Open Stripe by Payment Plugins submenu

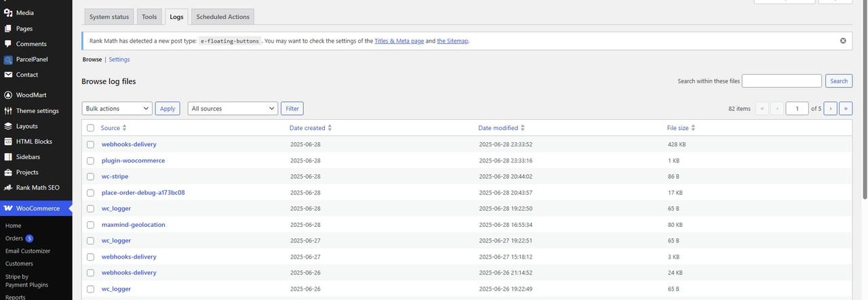click(26, 280)
